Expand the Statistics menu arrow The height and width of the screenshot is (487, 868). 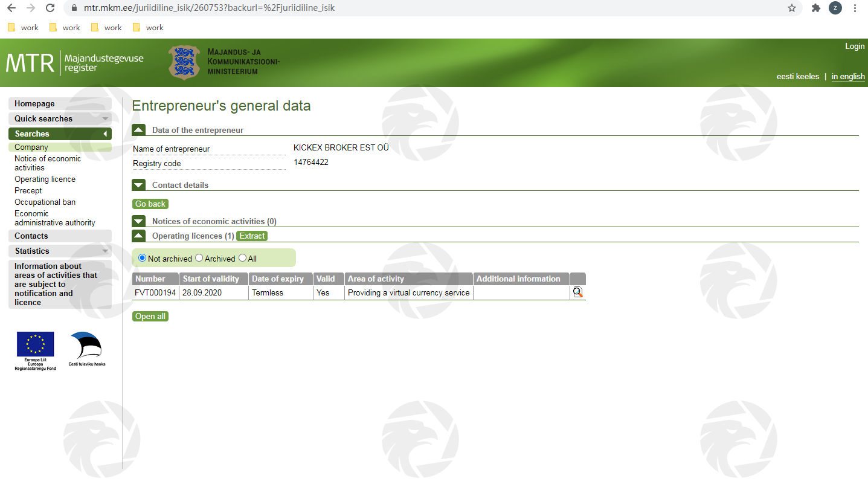pyautogui.click(x=105, y=251)
